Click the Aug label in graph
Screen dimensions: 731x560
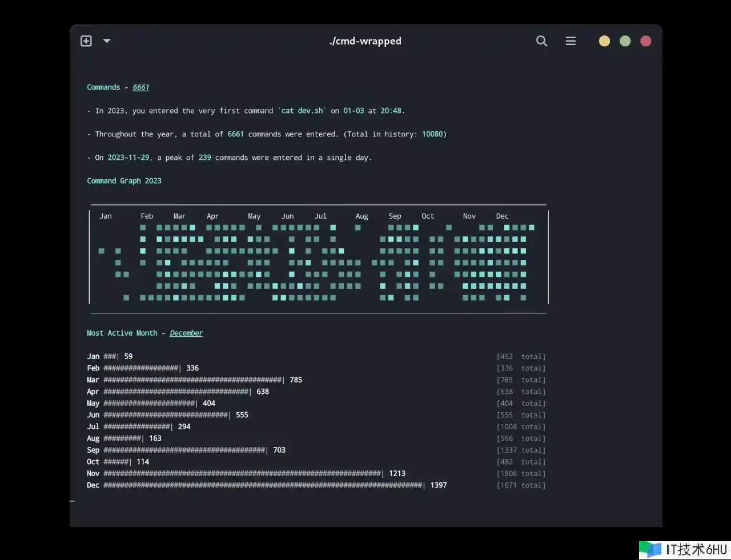(x=362, y=216)
